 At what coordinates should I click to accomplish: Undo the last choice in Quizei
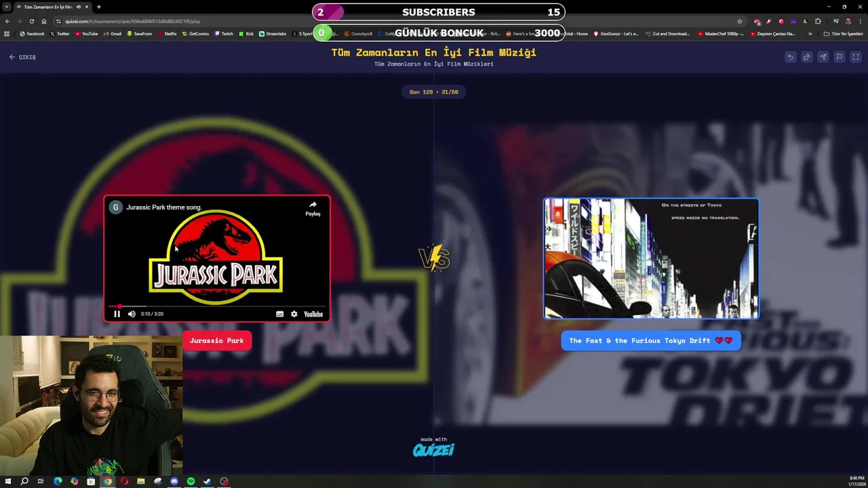791,57
